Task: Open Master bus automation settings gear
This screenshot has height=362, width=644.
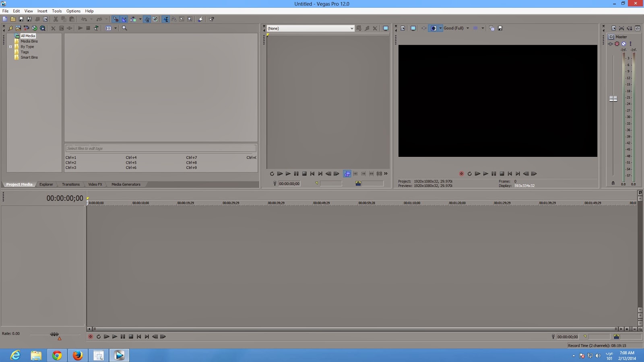Action: tap(617, 44)
